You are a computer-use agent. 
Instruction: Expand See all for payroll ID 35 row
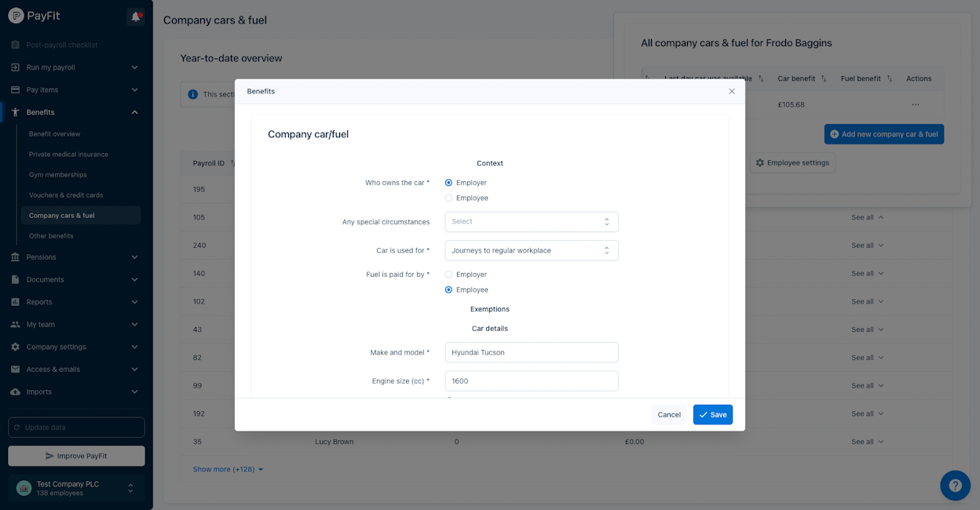pos(868,442)
